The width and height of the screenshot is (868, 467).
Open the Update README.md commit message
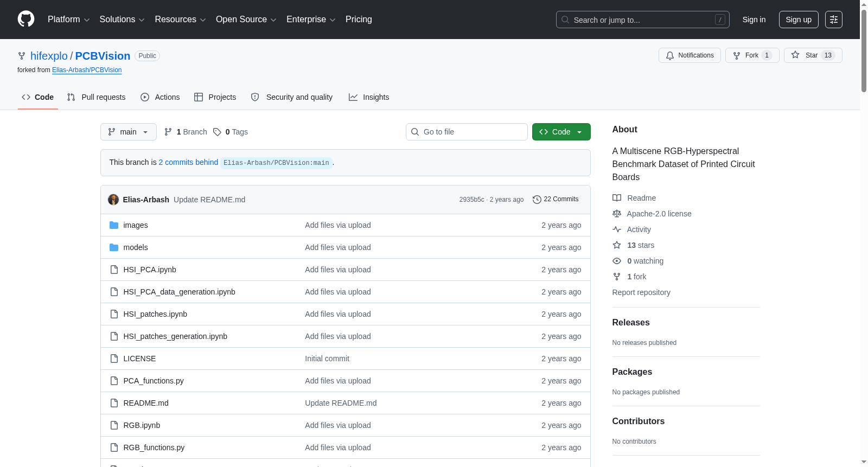209,200
